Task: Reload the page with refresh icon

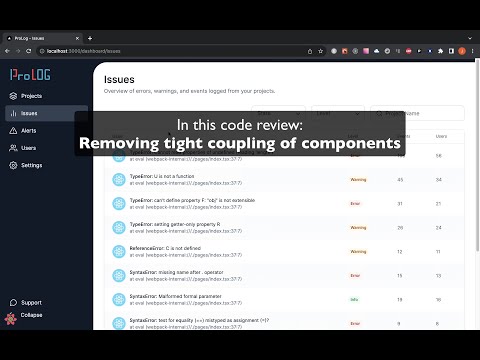Action: [29, 51]
